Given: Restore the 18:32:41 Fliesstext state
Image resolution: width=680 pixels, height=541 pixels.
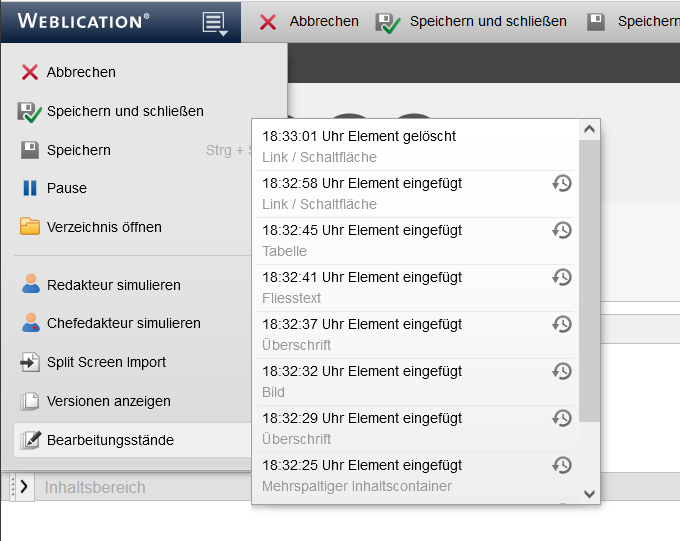Looking at the screenshot, I should 562,277.
